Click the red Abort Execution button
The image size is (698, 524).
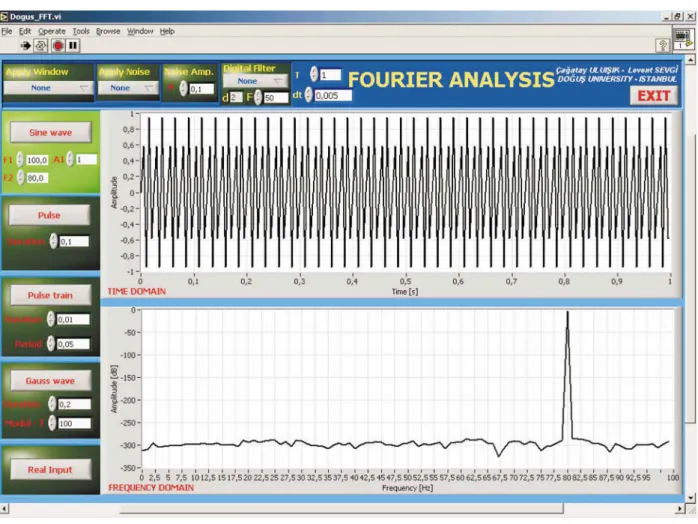pyautogui.click(x=58, y=45)
